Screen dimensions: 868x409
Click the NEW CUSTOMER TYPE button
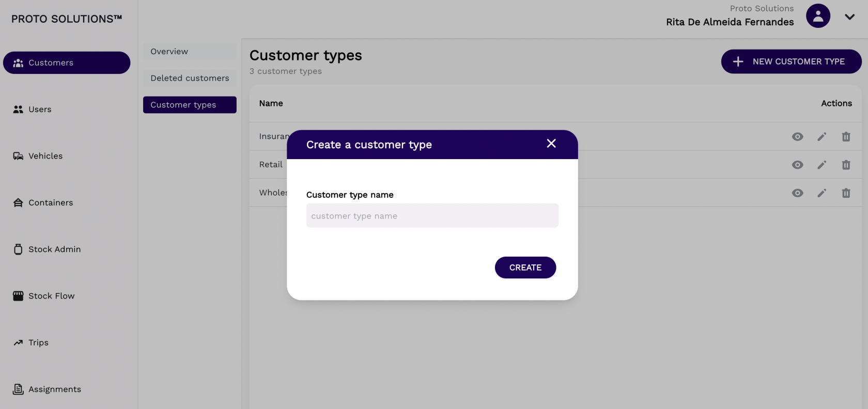pos(791,61)
